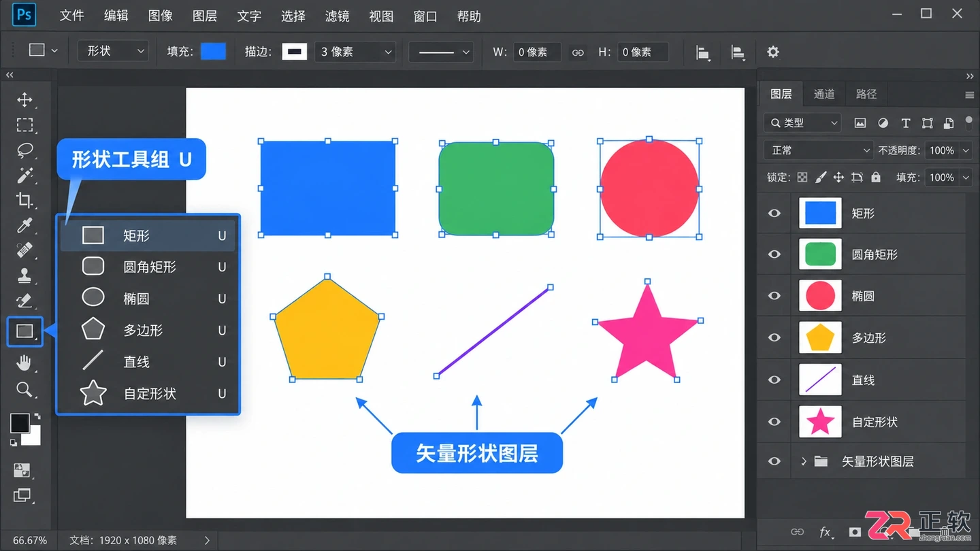
Task: Open stroke width 3 像素 dropdown
Action: pyautogui.click(x=355, y=52)
